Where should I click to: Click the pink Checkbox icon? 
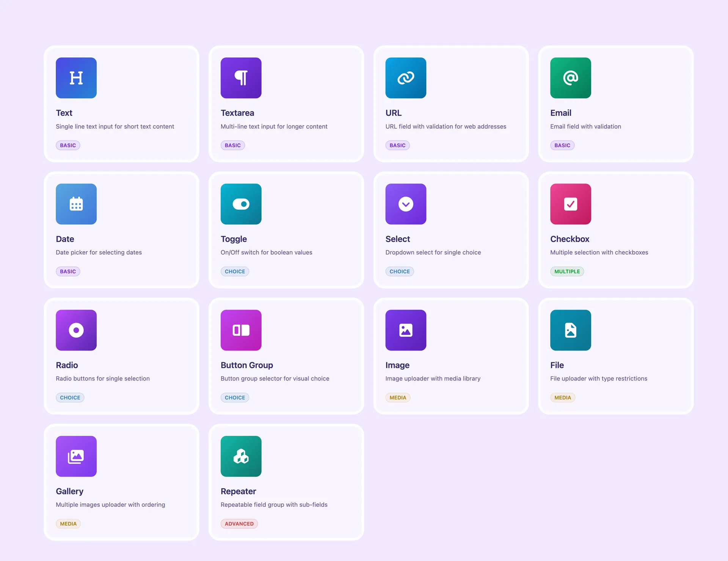coord(570,204)
